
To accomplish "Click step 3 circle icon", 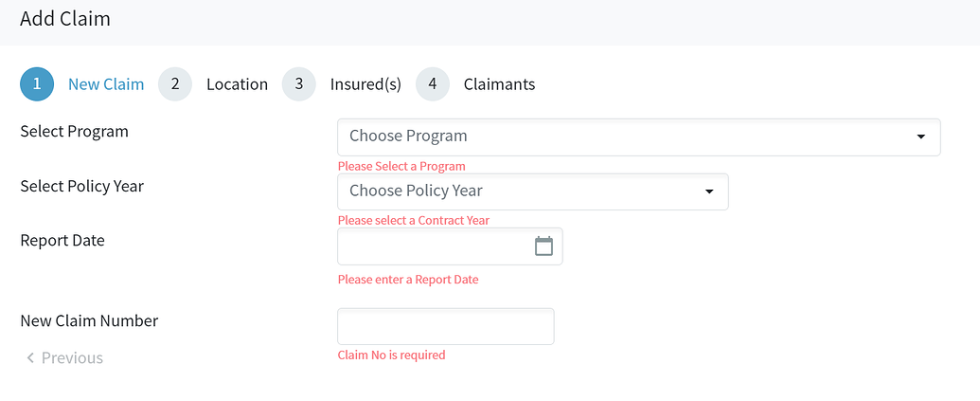I will (x=299, y=83).
